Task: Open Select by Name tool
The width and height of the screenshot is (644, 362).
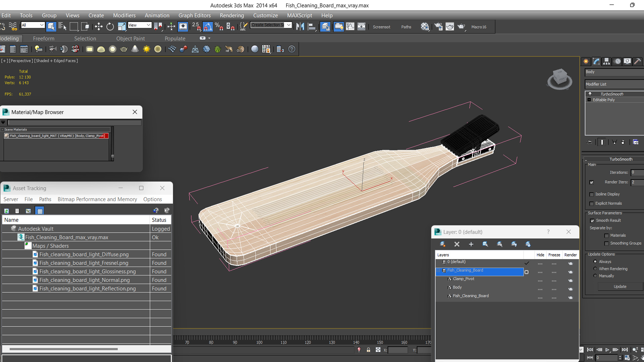Action: 62,26
